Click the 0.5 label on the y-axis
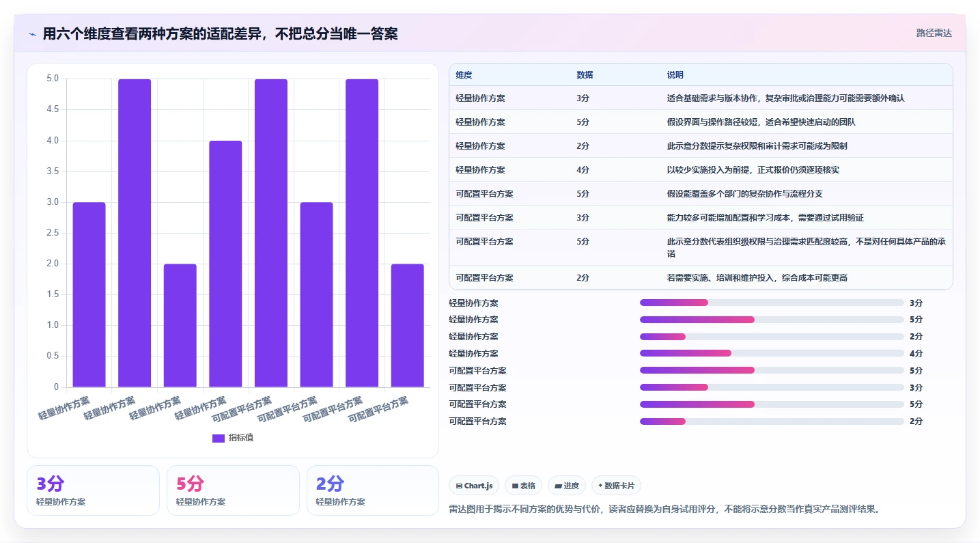Viewport: 980px width, 543px height. point(53,356)
